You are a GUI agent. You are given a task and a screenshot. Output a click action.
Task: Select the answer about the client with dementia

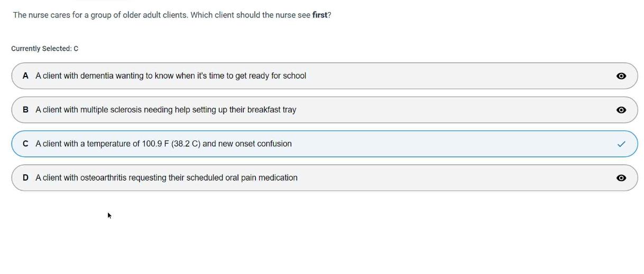pyautogui.click(x=170, y=76)
